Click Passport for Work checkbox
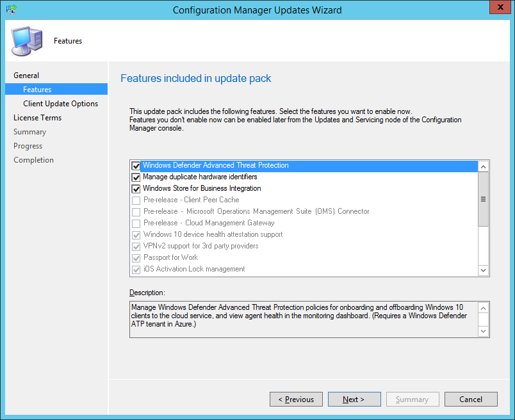515x420 pixels. click(136, 258)
